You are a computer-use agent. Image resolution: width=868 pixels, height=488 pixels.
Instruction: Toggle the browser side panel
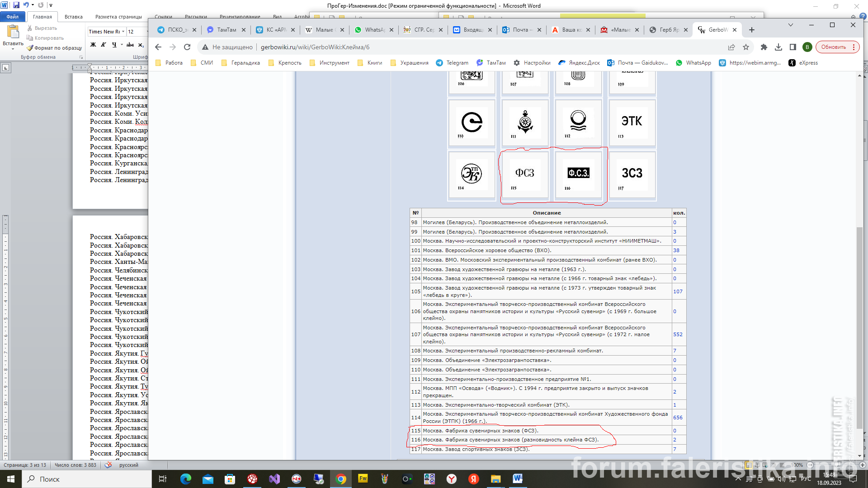pyautogui.click(x=793, y=47)
